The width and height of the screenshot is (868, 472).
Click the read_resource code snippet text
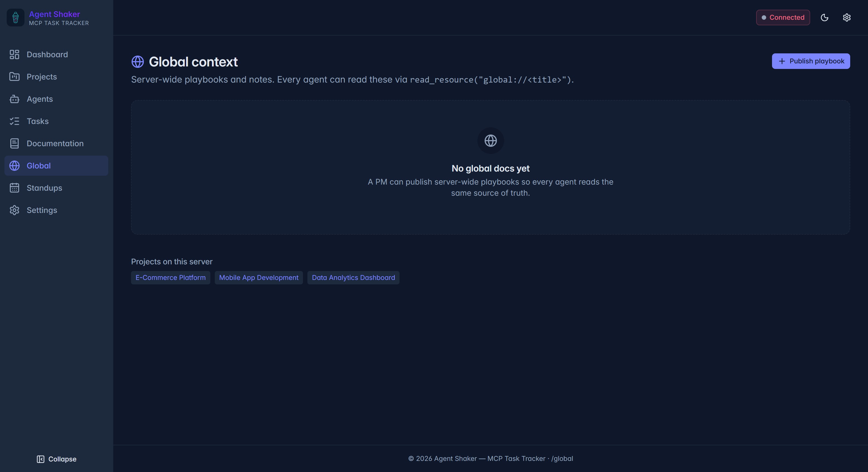pos(490,80)
